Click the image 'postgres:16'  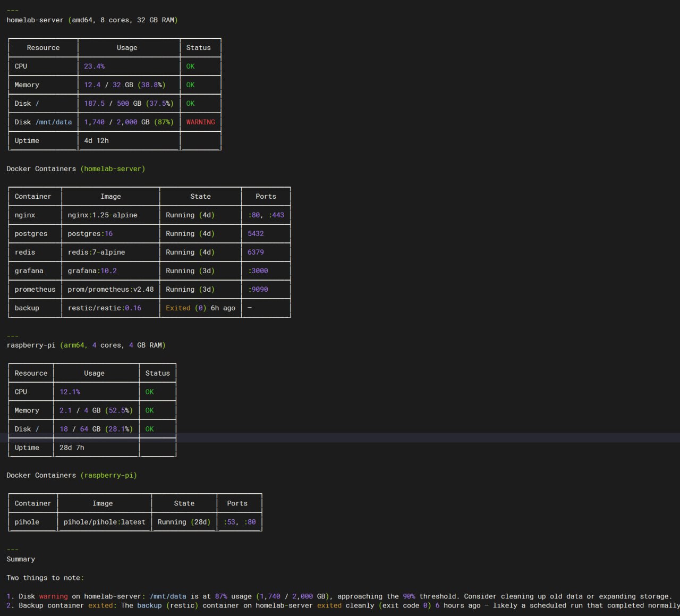click(x=90, y=234)
